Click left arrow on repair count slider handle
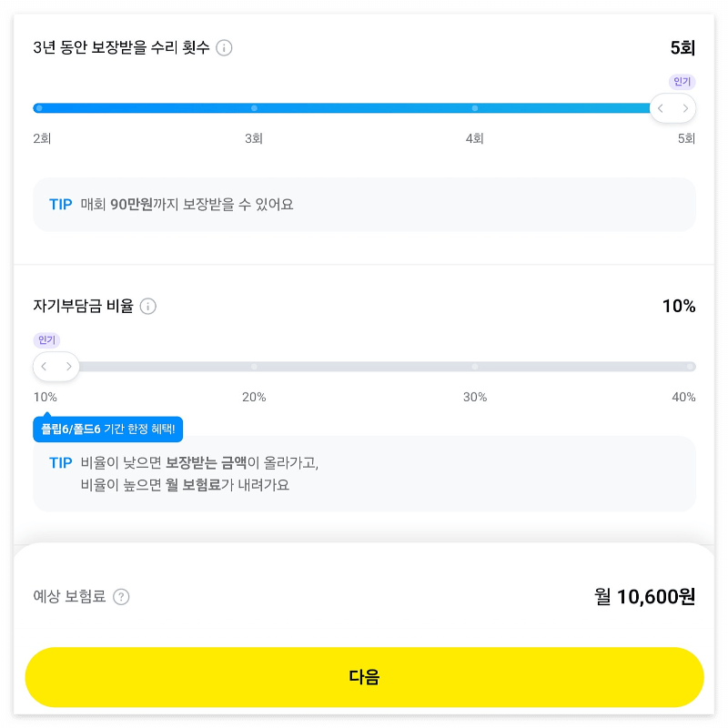Viewport: 728px width, 728px height. click(661, 107)
